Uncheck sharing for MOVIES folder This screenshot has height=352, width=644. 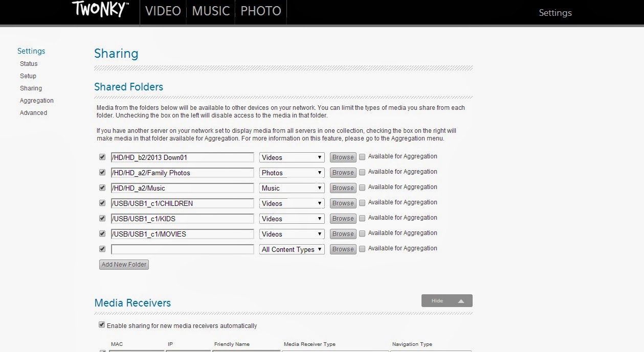point(102,233)
